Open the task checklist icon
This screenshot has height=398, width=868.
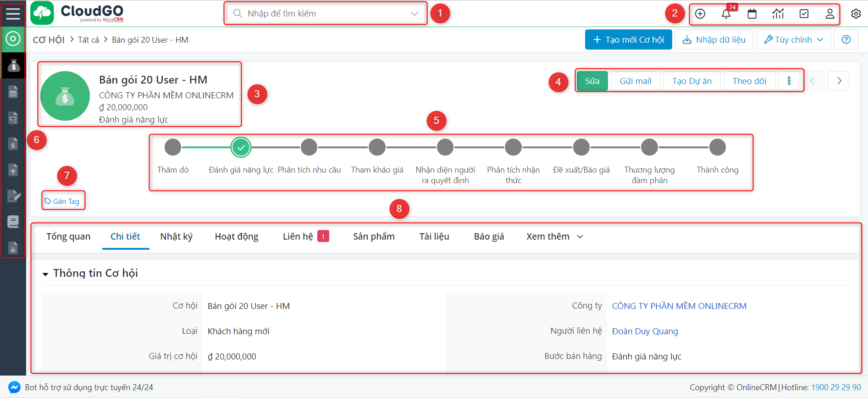tap(804, 14)
